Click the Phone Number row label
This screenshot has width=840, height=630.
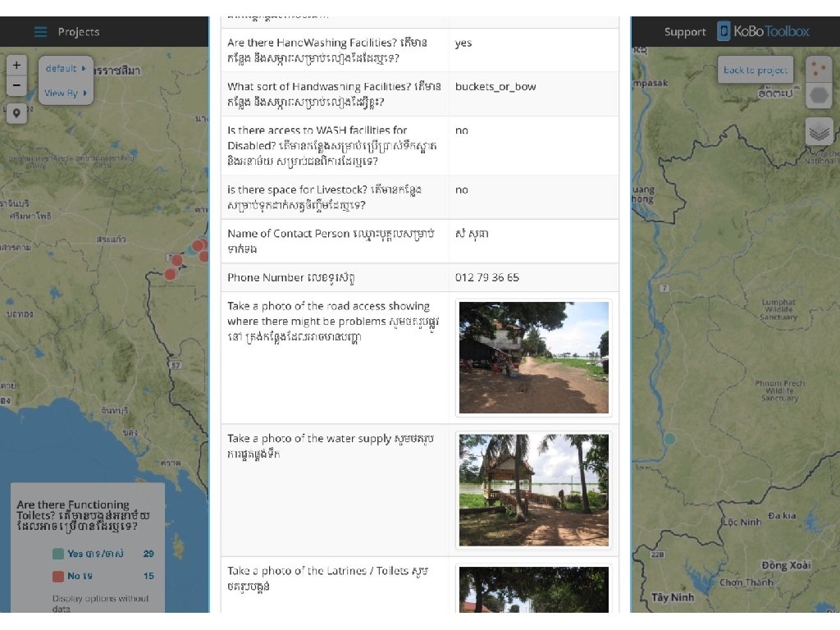pyautogui.click(x=291, y=277)
